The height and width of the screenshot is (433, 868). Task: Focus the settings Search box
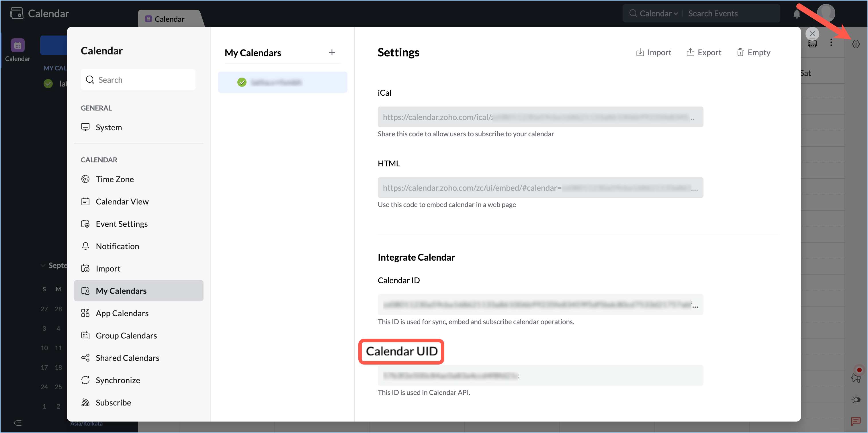(138, 80)
